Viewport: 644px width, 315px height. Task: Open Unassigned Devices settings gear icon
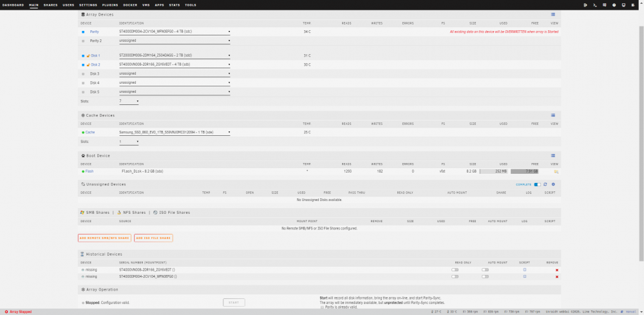(553, 184)
